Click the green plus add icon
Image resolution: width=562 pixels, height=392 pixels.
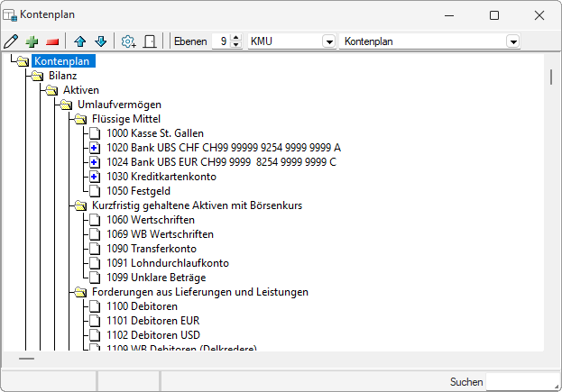point(32,41)
